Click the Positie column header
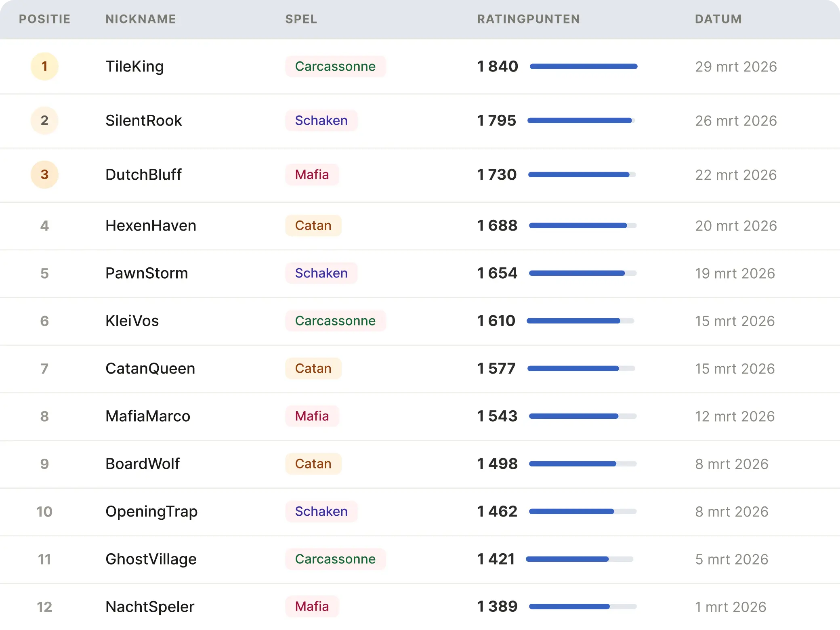 coord(44,19)
